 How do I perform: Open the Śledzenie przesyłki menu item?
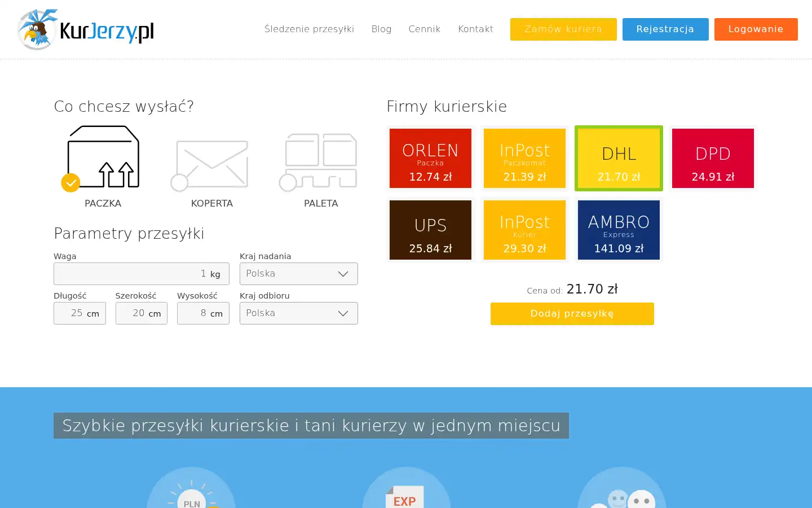click(x=309, y=29)
